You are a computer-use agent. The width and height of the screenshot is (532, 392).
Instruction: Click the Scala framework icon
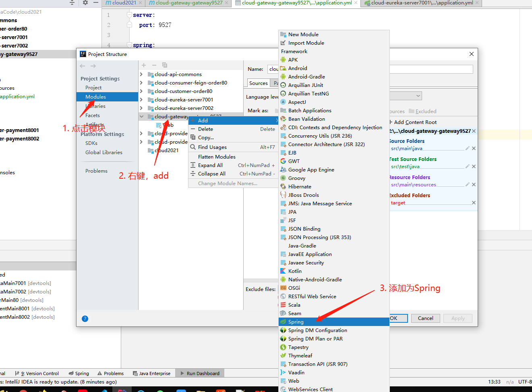coord(283,305)
